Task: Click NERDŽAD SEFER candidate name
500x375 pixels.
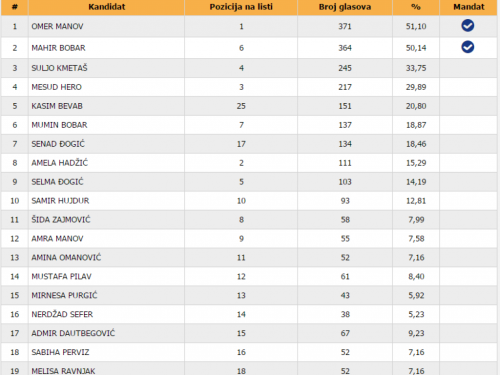Action: click(x=62, y=314)
